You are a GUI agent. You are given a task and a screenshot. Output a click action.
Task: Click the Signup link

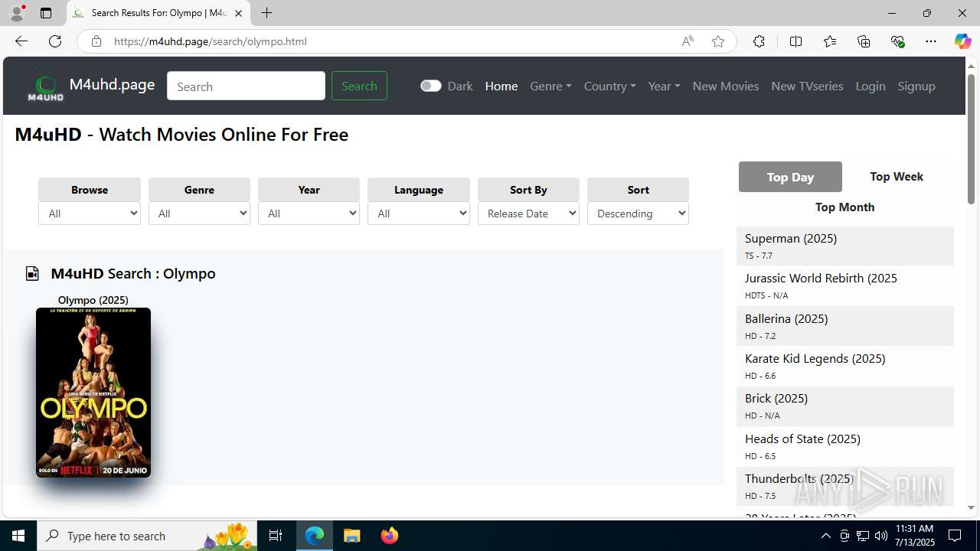pos(916,86)
